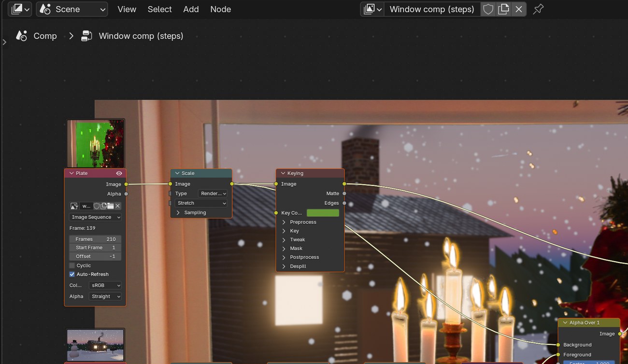
Task: Open the Node menu
Action: 220,9
